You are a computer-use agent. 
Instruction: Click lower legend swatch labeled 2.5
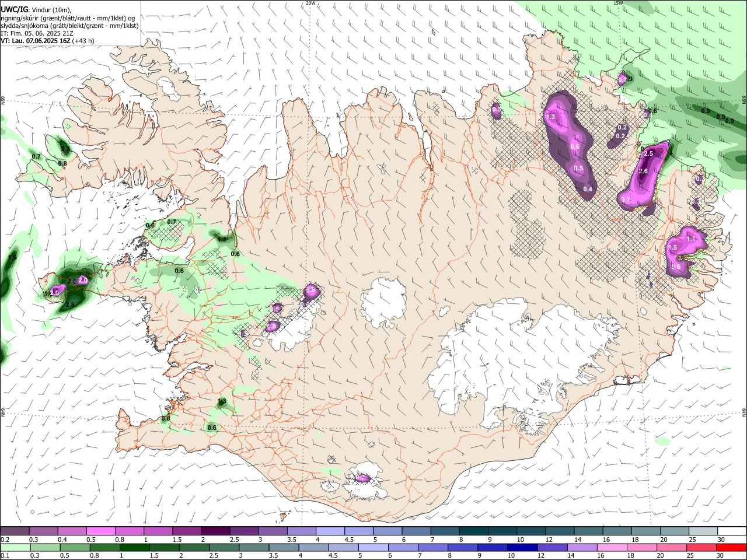point(224,547)
